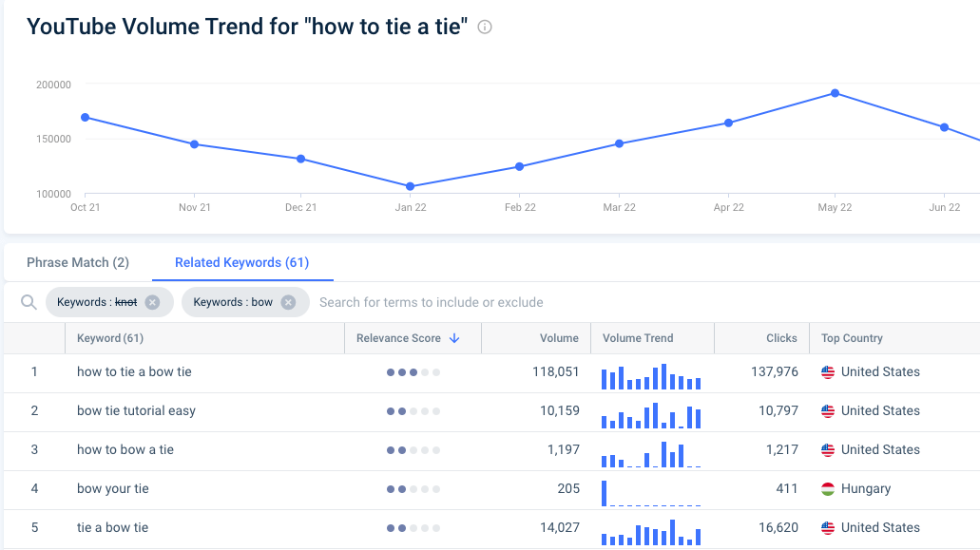Screen dimensions: 980x550
Task: Remove the 'knot' keyword filter chip
Action: click(152, 302)
